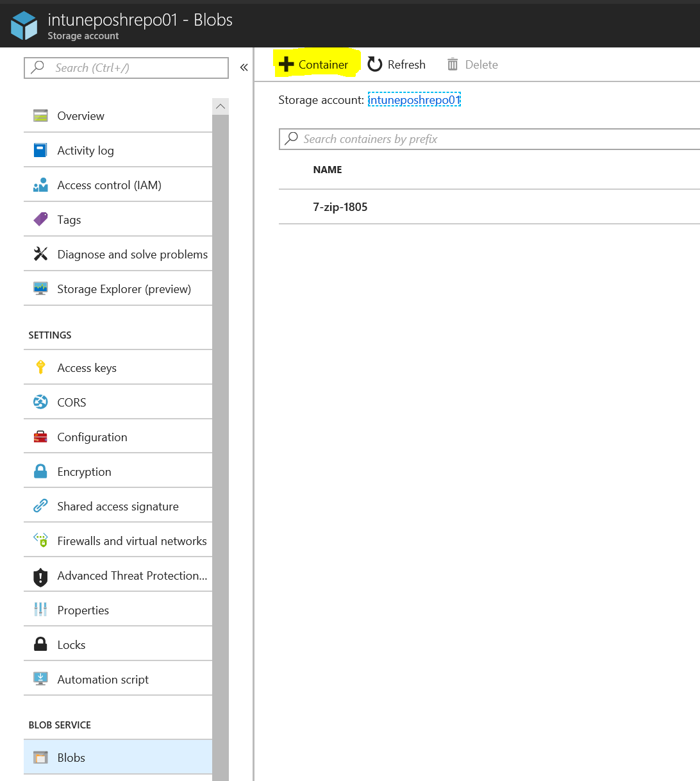Screen dimensions: 700x781
Task: Select Diagnose and solve problems
Action: click(x=118, y=254)
